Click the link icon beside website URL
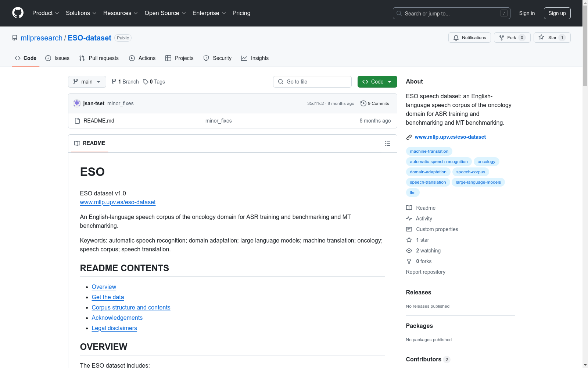Screen dimensions: 588x368 (x=409, y=137)
